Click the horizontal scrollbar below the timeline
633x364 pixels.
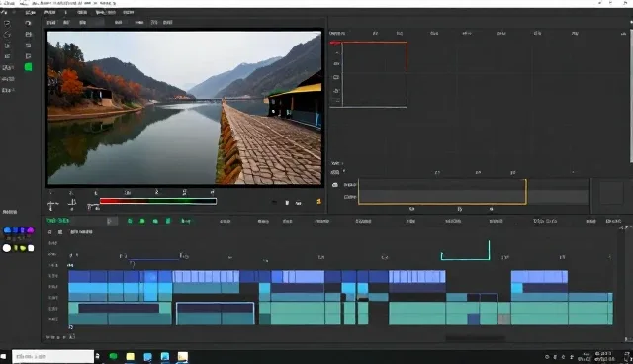[475, 338]
